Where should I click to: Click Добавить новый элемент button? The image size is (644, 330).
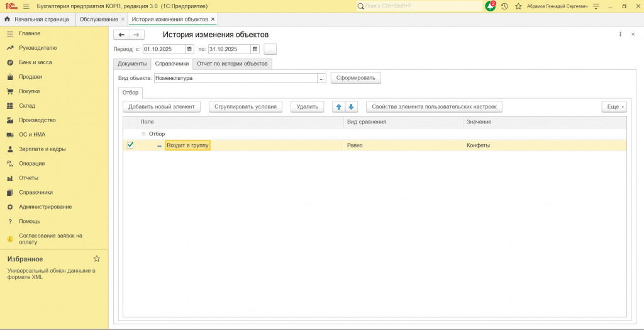tap(162, 106)
